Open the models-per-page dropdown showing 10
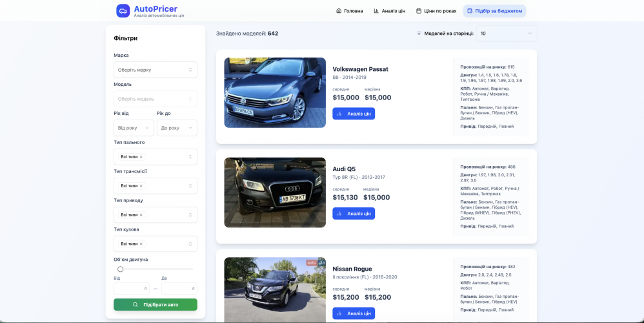The height and width of the screenshot is (323, 644). pos(507,34)
